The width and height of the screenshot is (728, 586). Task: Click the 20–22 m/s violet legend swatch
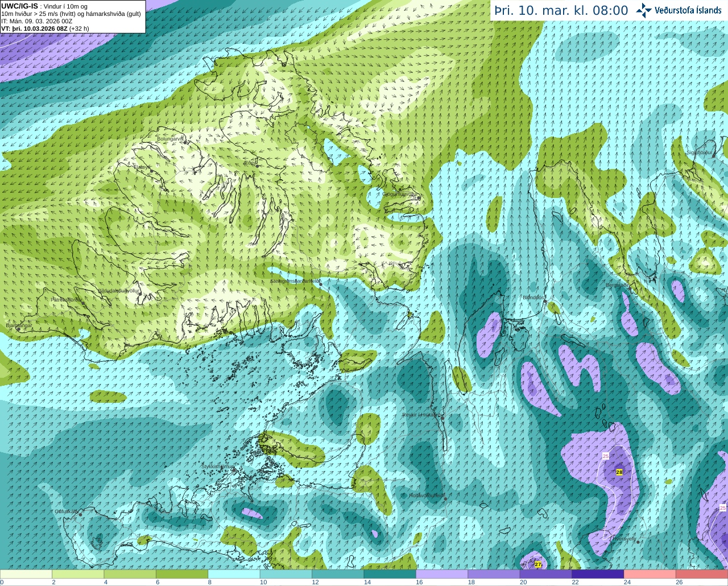(x=546, y=574)
